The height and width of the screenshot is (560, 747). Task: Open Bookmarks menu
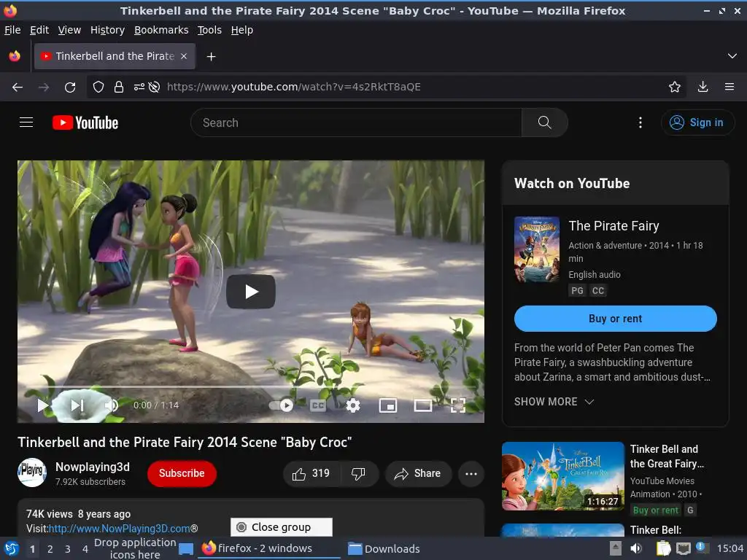[161, 30]
